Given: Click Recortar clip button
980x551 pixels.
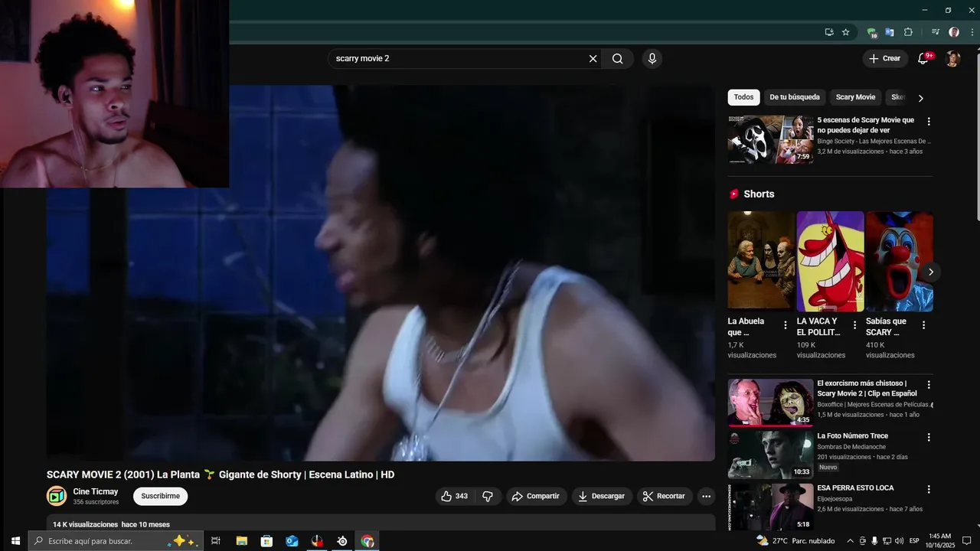Looking at the screenshot, I should coord(665,496).
